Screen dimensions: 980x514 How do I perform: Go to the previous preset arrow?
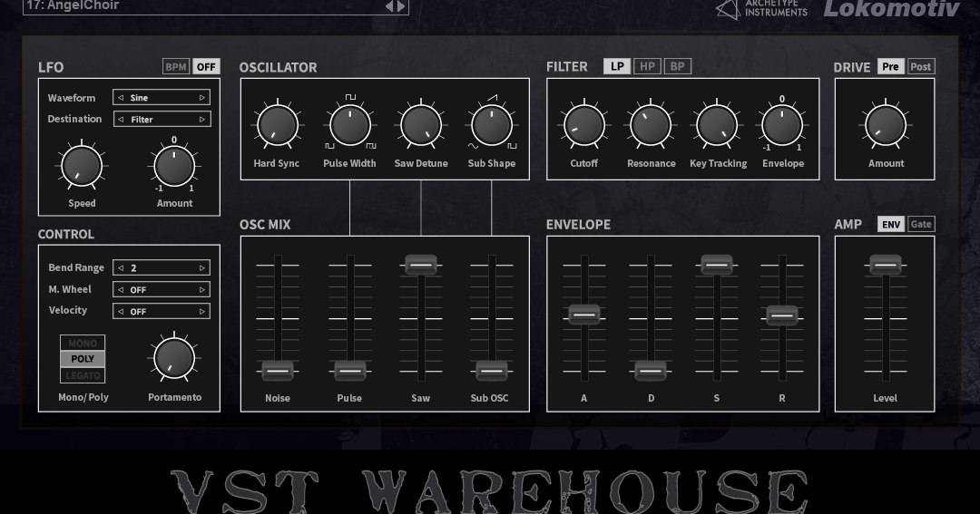(388, 6)
